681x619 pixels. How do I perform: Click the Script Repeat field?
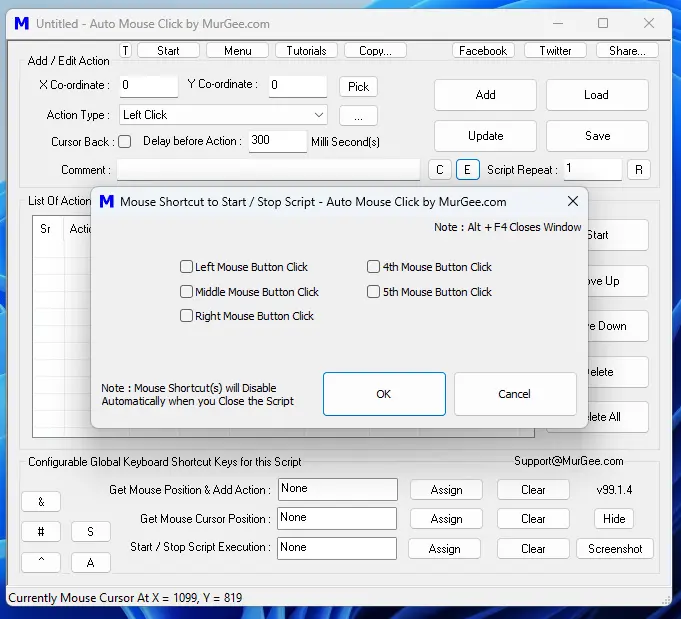tap(593, 169)
